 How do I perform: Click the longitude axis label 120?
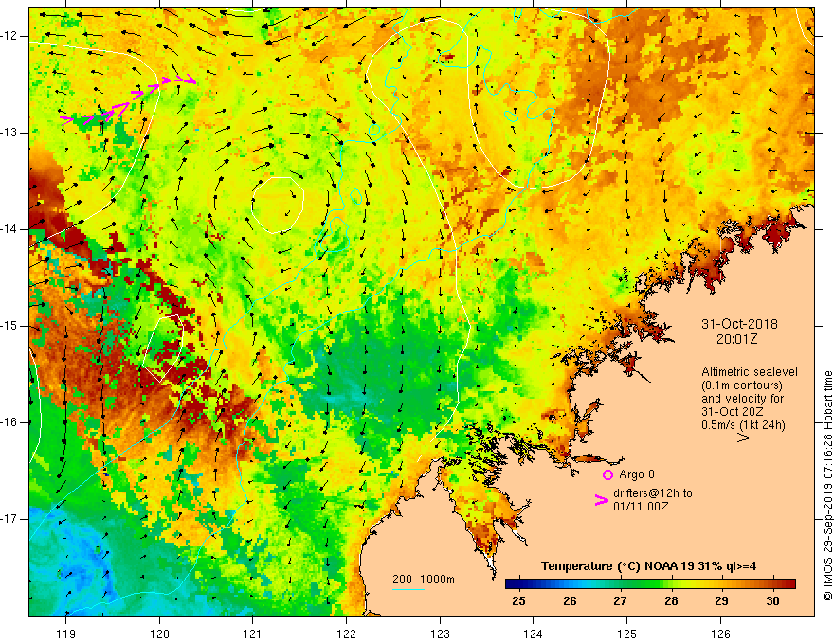(159, 634)
